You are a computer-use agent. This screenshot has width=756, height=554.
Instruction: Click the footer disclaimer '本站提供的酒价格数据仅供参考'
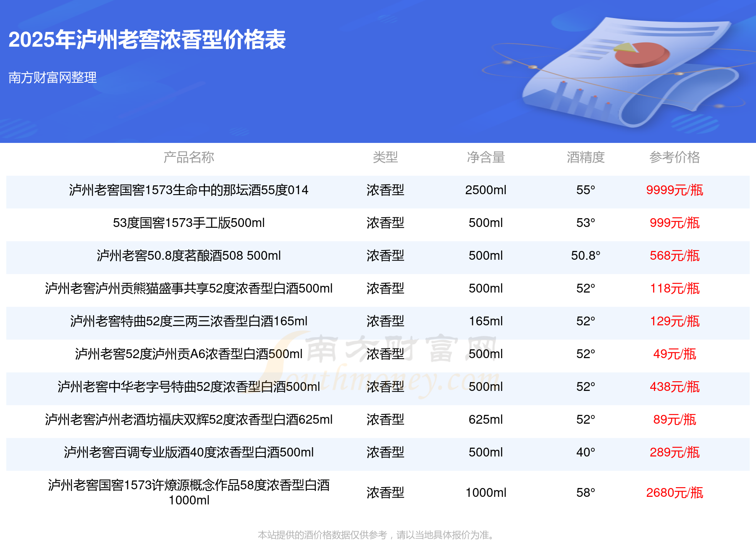(x=323, y=535)
